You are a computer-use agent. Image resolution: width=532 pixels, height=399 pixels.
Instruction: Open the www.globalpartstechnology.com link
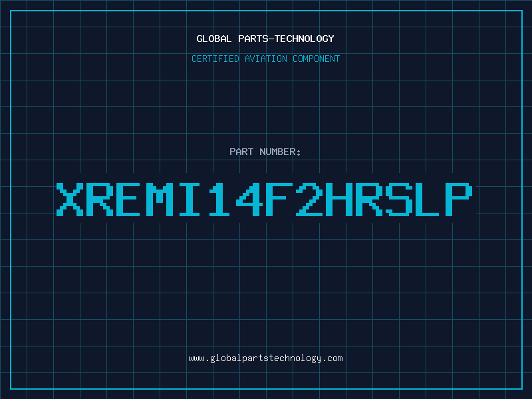[265, 358]
